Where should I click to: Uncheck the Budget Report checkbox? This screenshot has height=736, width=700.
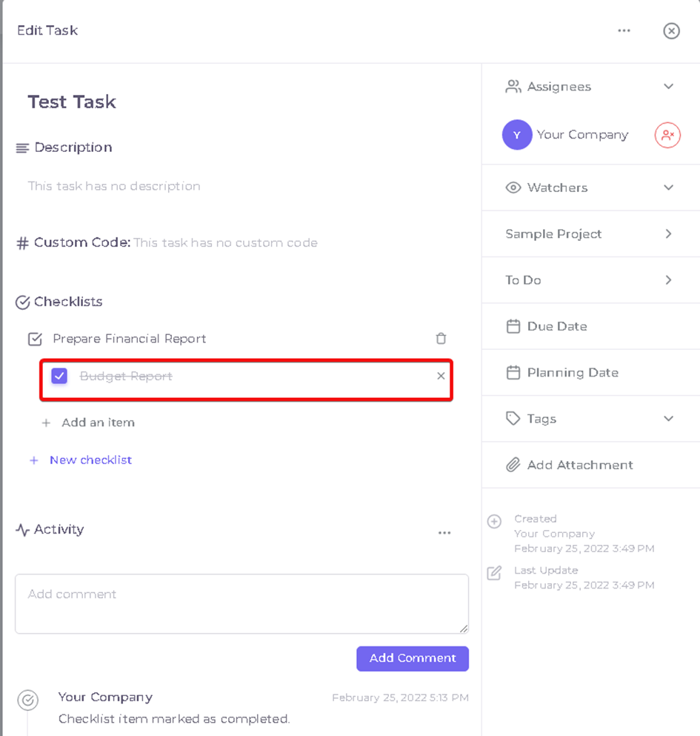(x=59, y=376)
